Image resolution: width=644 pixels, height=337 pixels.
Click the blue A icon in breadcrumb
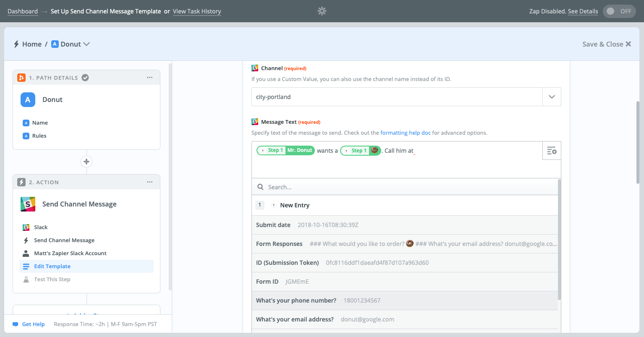(55, 44)
